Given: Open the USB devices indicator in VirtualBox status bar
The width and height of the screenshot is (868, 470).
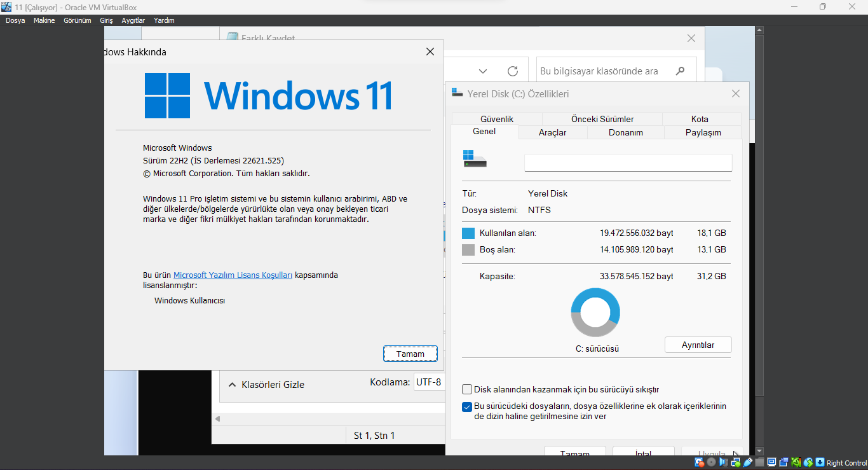Looking at the screenshot, I should click(x=748, y=462).
